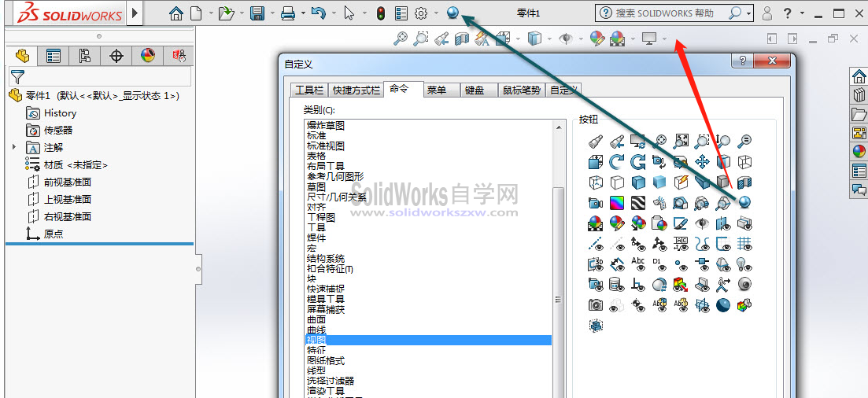Open the Options gear icon in the top toolbar
The width and height of the screenshot is (868, 398).
click(x=422, y=13)
